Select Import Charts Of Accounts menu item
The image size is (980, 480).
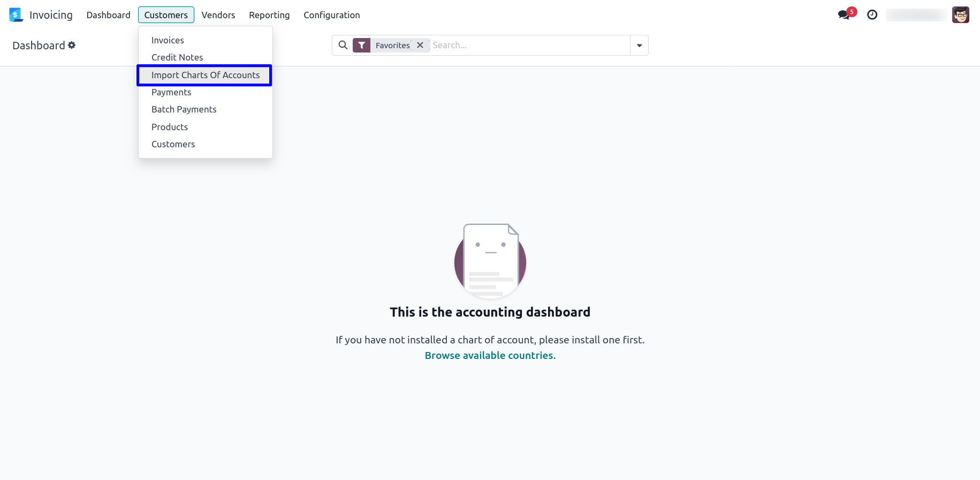205,75
